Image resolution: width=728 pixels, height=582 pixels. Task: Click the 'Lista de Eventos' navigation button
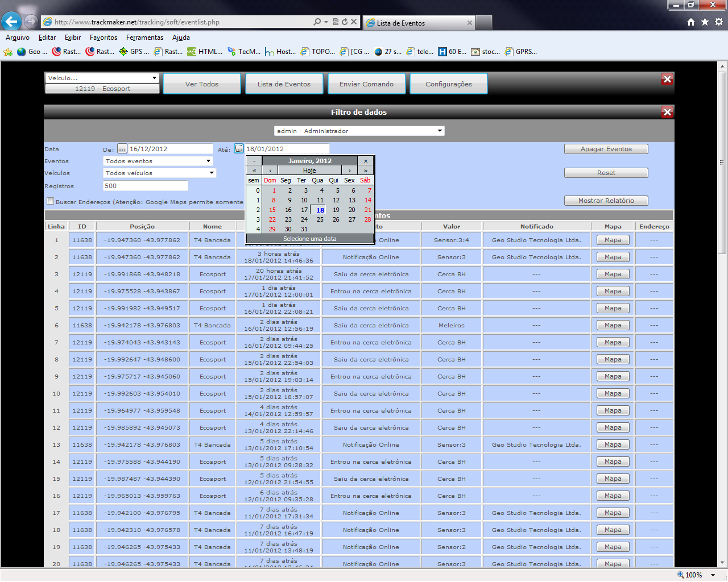284,84
